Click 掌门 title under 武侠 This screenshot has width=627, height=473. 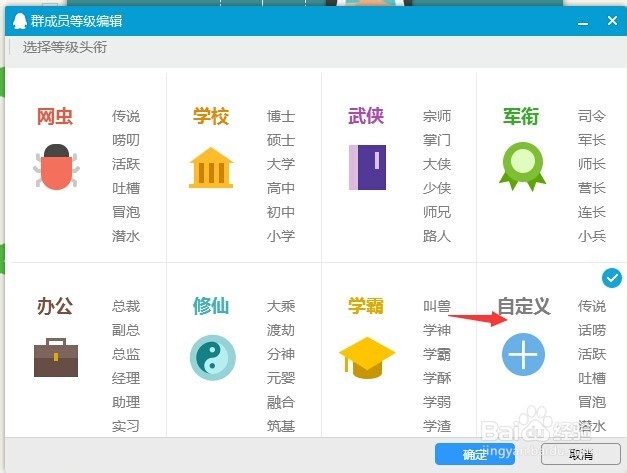point(437,140)
